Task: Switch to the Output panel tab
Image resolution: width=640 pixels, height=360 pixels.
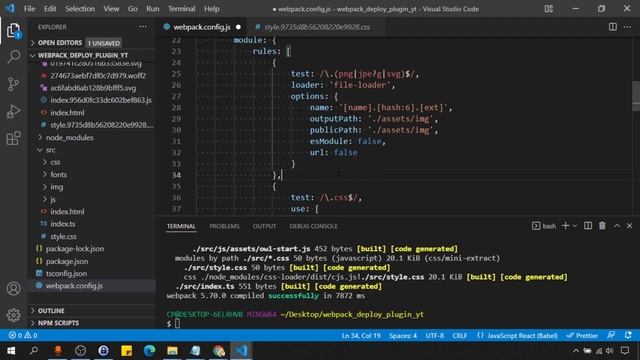Action: (x=264, y=226)
